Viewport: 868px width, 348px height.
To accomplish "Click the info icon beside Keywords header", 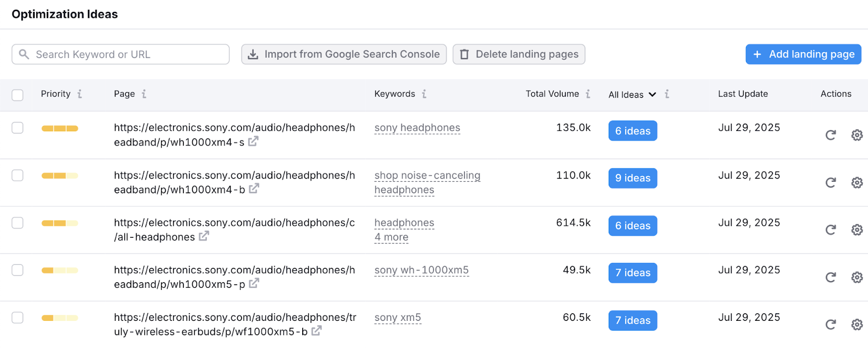I will tap(424, 93).
